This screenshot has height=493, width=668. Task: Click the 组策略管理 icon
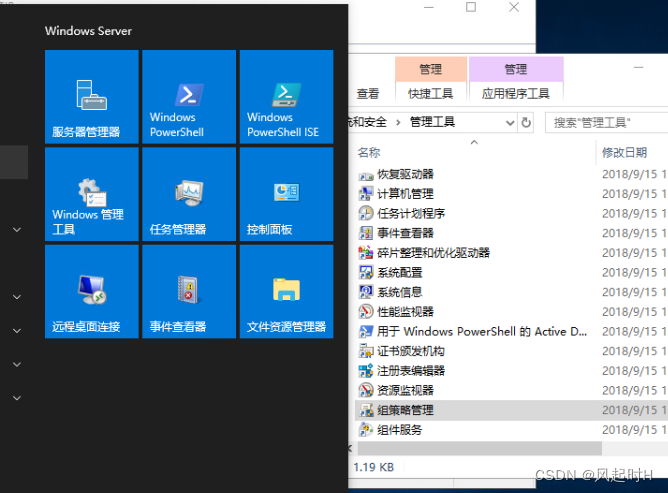[366, 410]
